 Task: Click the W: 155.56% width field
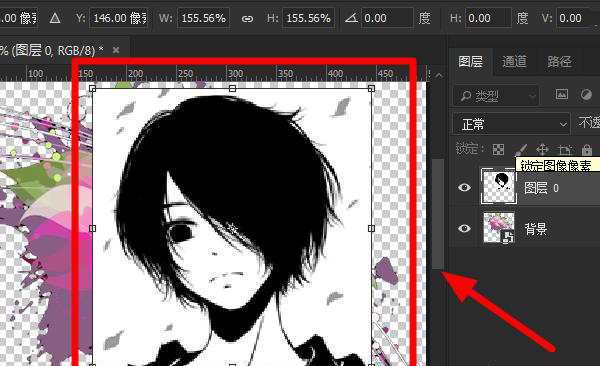(204, 18)
